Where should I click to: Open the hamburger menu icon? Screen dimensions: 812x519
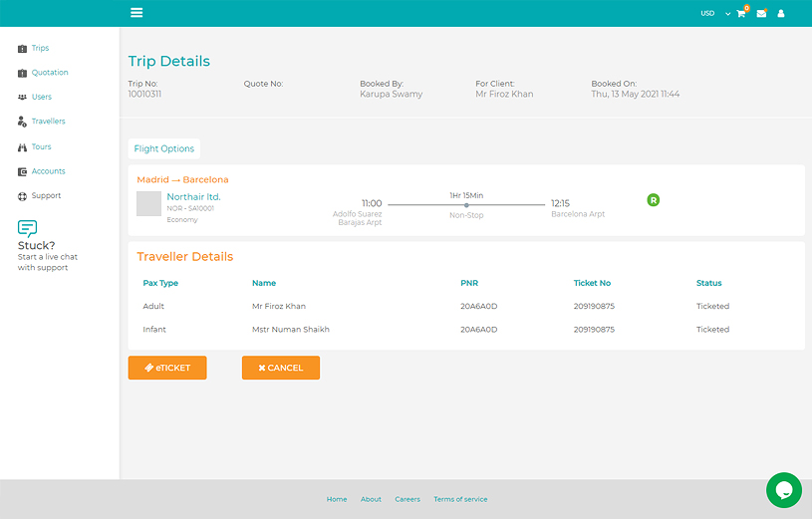click(x=136, y=12)
